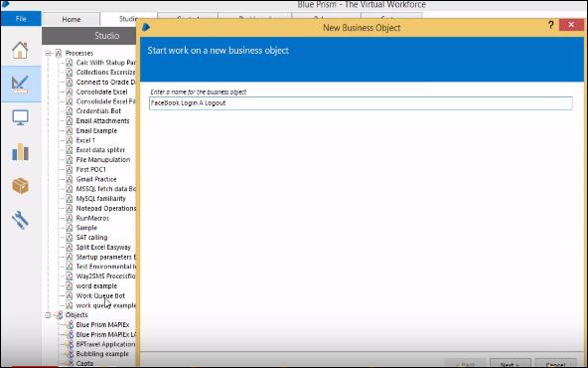588x368 pixels.
Task: Click the icon beside RunMacros process
Action: pos(69,218)
